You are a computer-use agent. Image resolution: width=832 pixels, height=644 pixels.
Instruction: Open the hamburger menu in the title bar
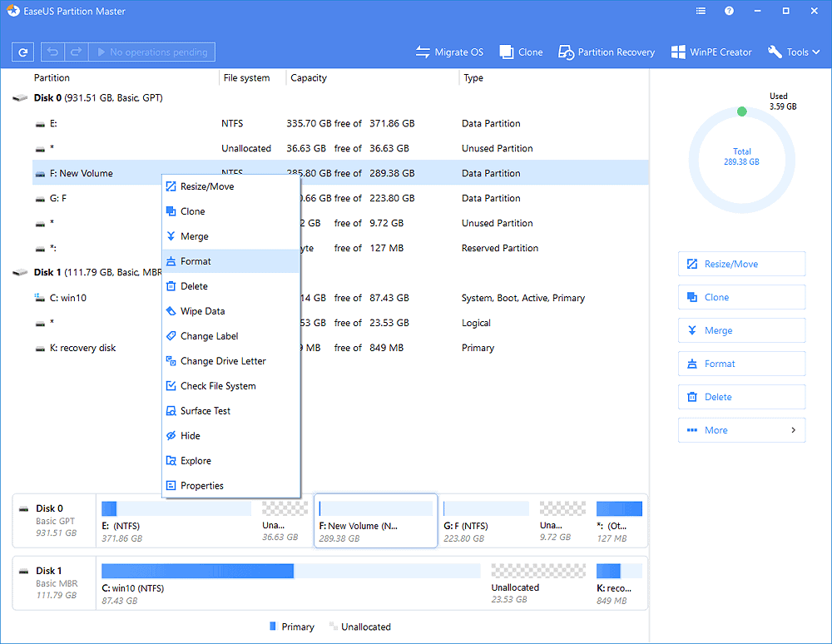click(x=701, y=12)
